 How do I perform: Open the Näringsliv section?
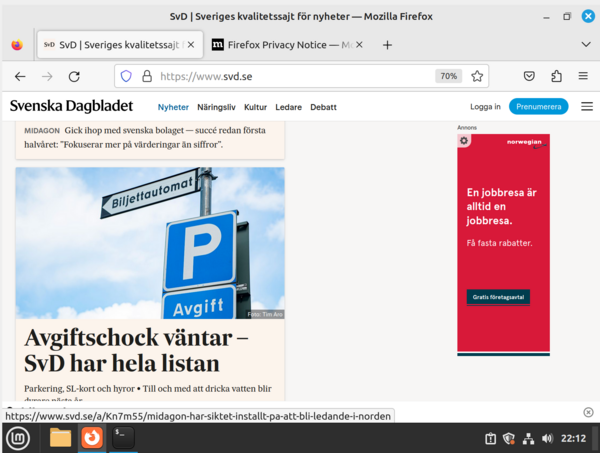pos(216,107)
